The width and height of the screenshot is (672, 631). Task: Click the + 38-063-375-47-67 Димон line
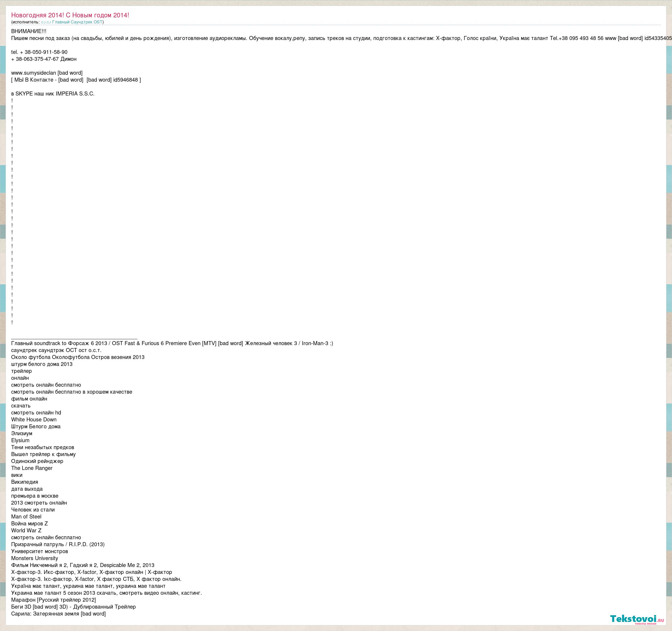(44, 59)
